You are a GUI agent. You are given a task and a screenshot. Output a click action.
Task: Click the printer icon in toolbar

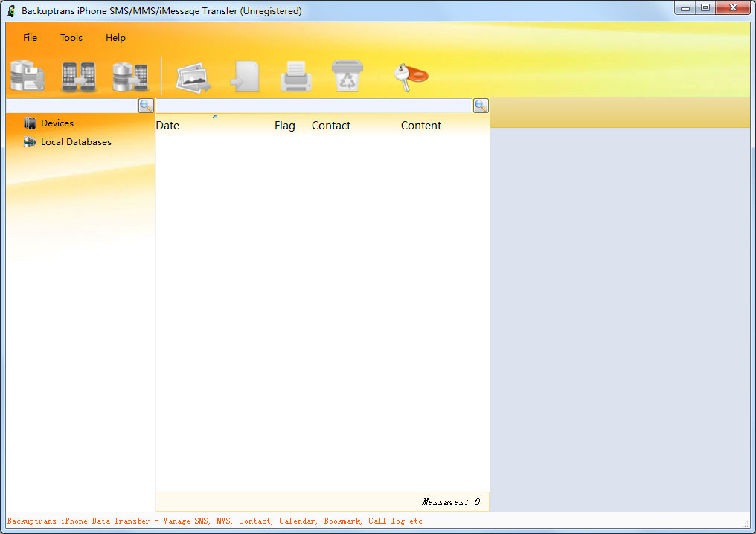pos(295,77)
